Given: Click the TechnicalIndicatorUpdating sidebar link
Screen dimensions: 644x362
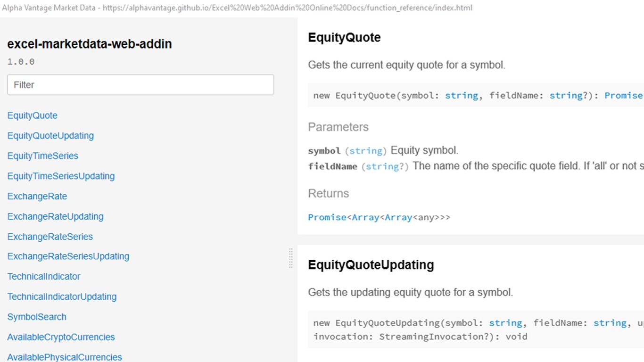Looking at the screenshot, I should point(62,297).
